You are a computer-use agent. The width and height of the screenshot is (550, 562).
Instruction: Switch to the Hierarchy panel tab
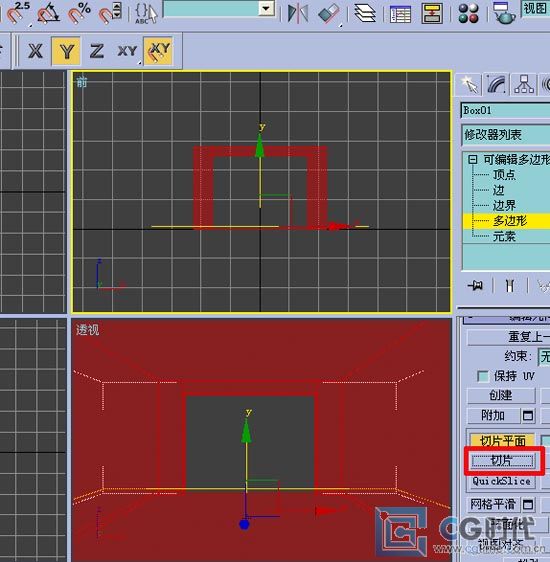(524, 84)
